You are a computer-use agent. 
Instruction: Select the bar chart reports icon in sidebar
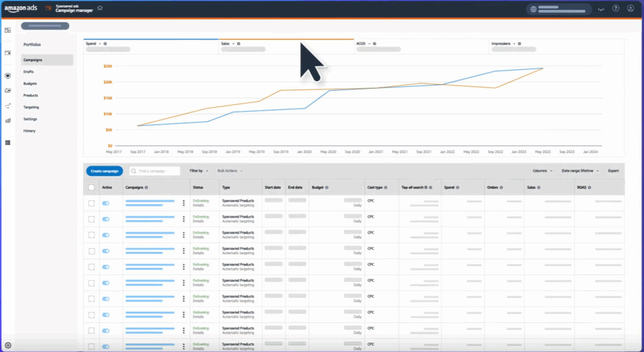coord(8,120)
